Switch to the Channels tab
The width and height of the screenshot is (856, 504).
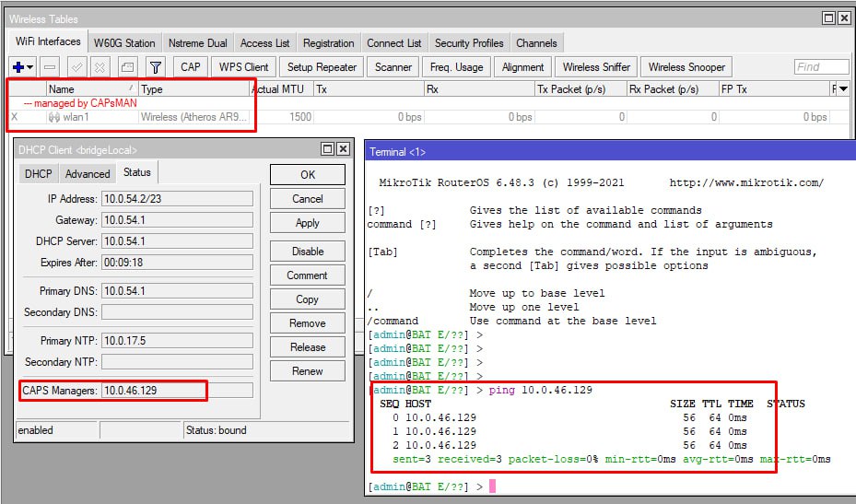click(x=536, y=43)
